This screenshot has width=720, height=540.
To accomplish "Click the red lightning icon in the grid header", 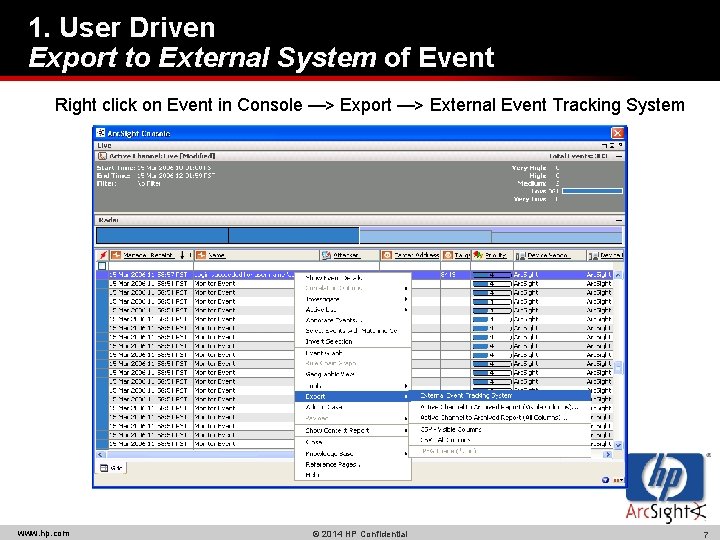I will pyautogui.click(x=103, y=255).
